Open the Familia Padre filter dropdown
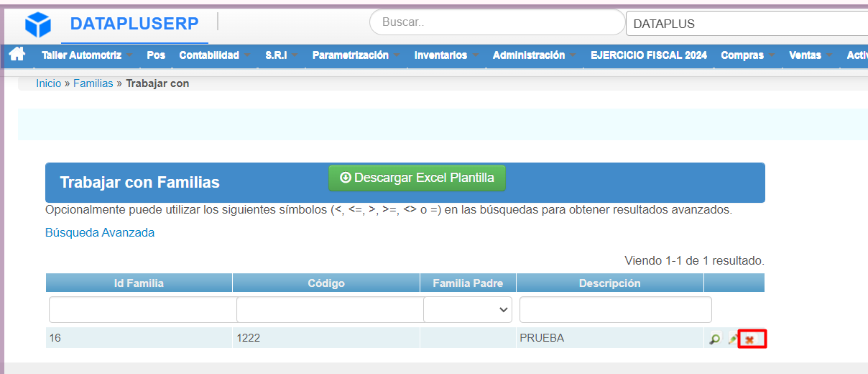 coord(468,310)
